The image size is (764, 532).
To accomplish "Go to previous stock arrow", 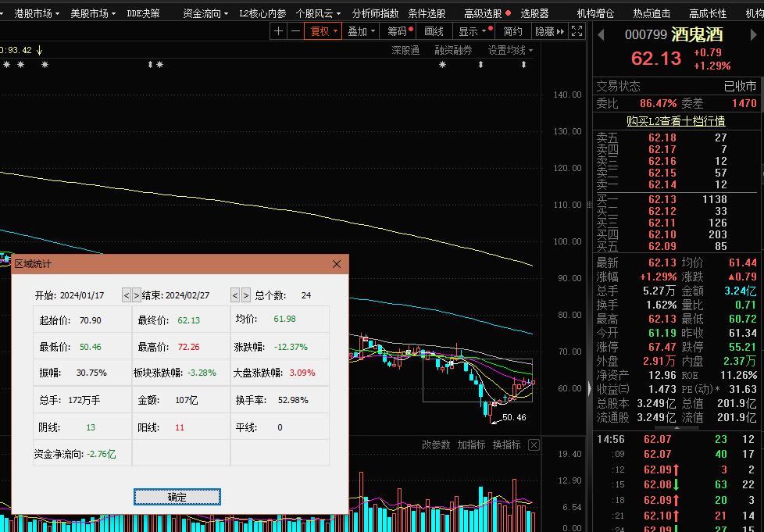I will point(602,34).
